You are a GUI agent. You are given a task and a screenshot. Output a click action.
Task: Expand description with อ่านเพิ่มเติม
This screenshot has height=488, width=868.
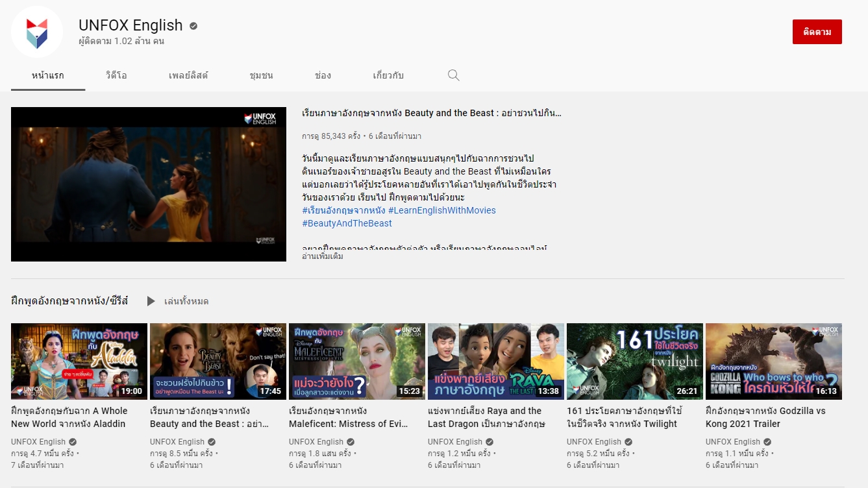point(323,256)
